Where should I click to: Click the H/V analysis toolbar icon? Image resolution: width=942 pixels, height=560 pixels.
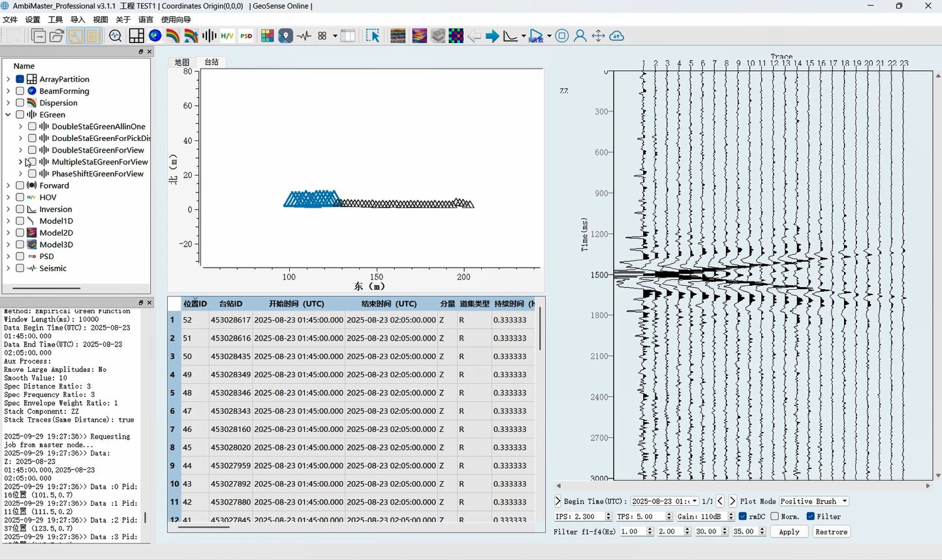coord(227,36)
